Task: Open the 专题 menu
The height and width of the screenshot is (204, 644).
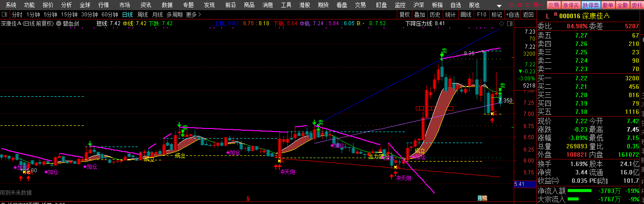Action: (x=188, y=5)
